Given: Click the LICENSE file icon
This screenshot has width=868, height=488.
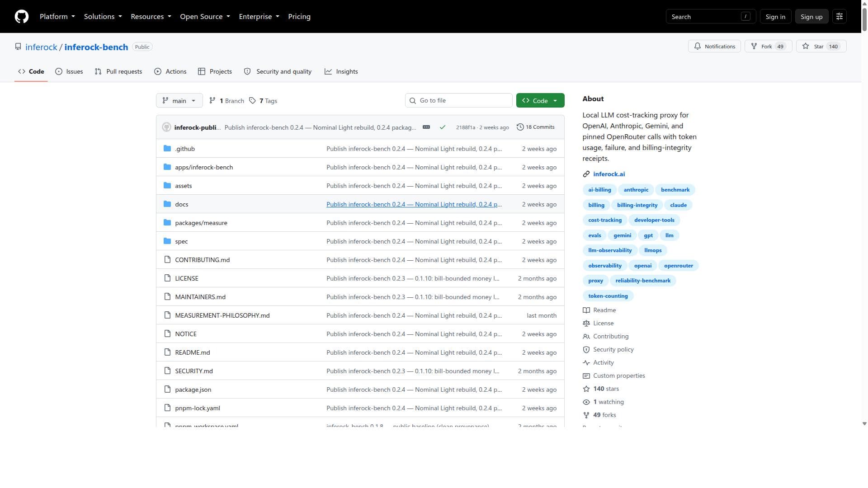Looking at the screenshot, I should (167, 278).
